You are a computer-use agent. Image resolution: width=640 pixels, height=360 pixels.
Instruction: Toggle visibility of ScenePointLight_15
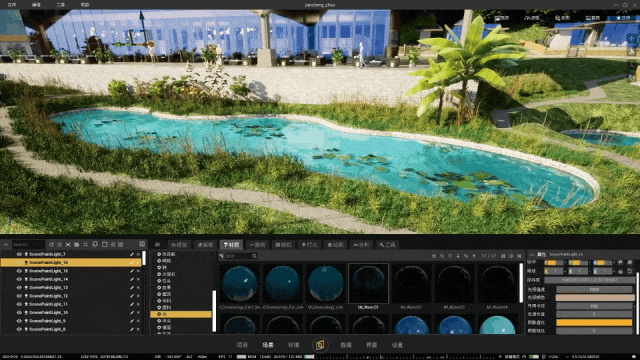pyautogui.click(x=19, y=271)
